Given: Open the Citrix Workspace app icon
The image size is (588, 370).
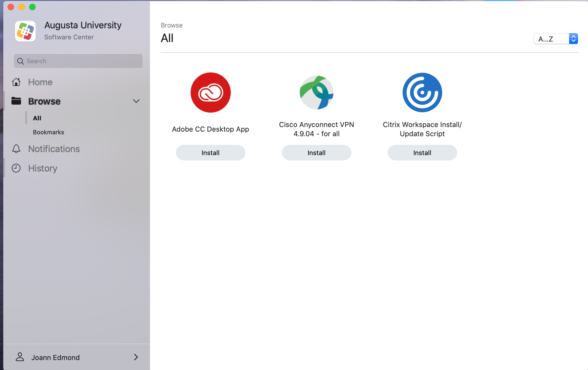Looking at the screenshot, I should (x=422, y=92).
